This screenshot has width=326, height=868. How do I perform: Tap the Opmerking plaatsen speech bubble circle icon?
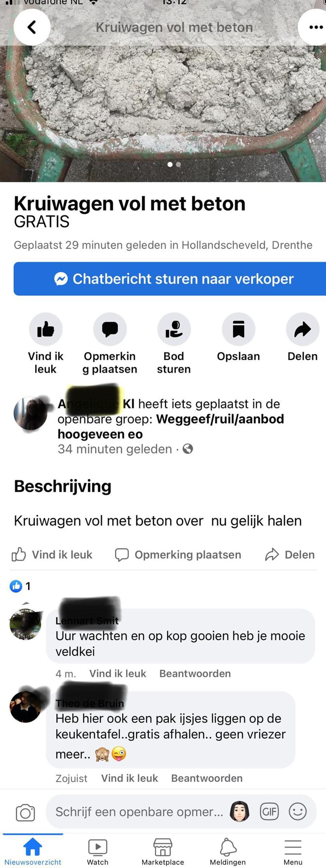click(x=110, y=329)
